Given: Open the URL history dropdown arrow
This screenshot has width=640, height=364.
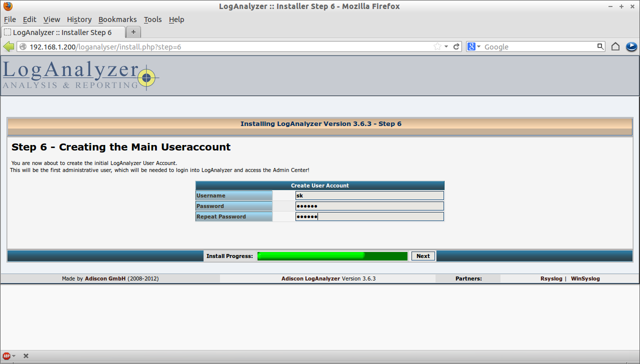Looking at the screenshot, I should coord(446,46).
